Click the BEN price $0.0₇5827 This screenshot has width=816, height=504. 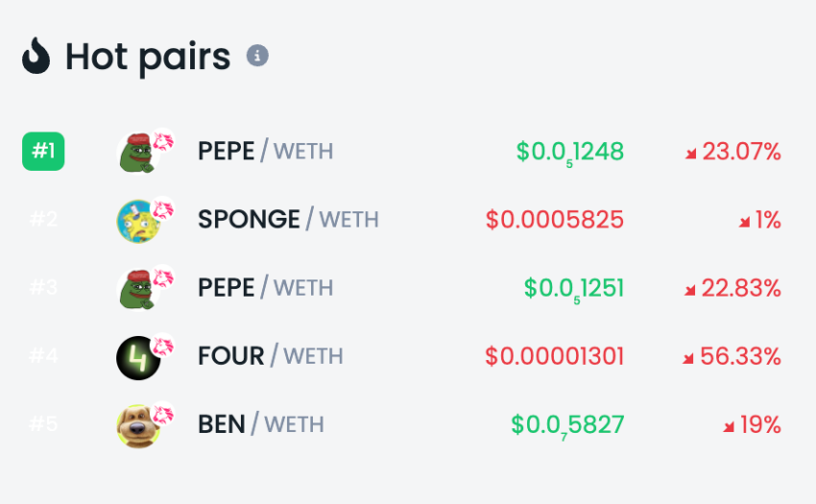point(567,423)
